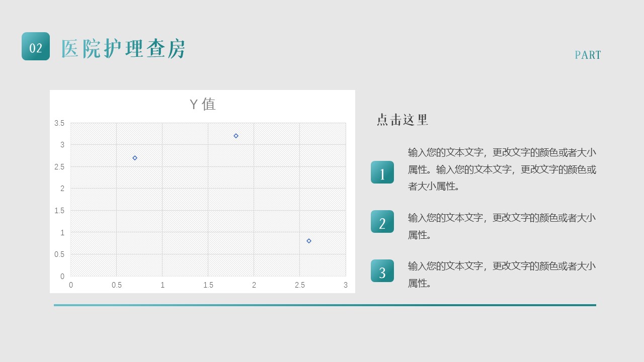Select the numbered badge "3"
This screenshot has width=644, height=362.
pos(382,271)
